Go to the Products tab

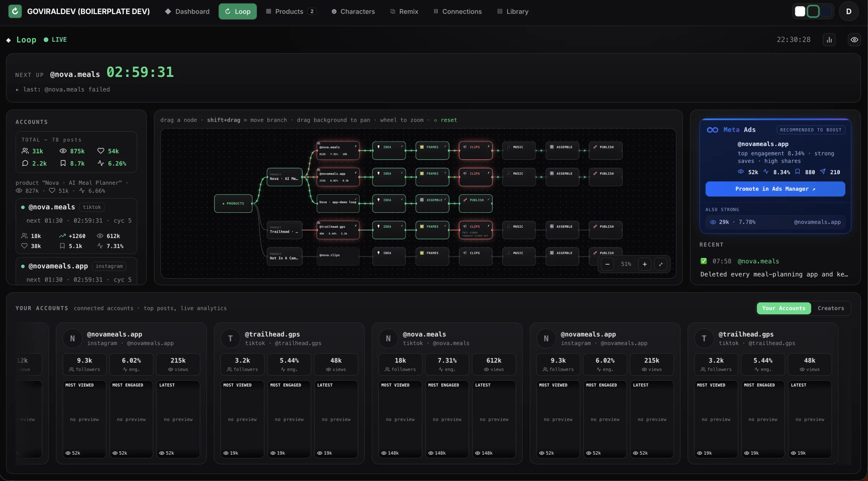(x=291, y=12)
